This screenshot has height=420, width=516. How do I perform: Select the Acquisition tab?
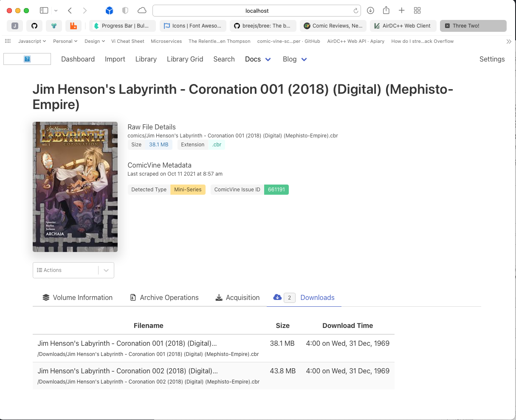coord(237,298)
